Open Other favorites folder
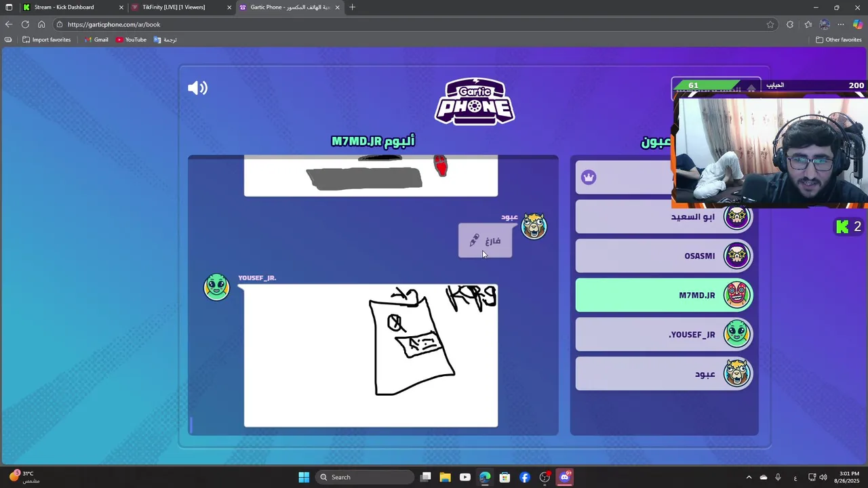Viewport: 868px width, 488px height. pyautogui.click(x=838, y=40)
